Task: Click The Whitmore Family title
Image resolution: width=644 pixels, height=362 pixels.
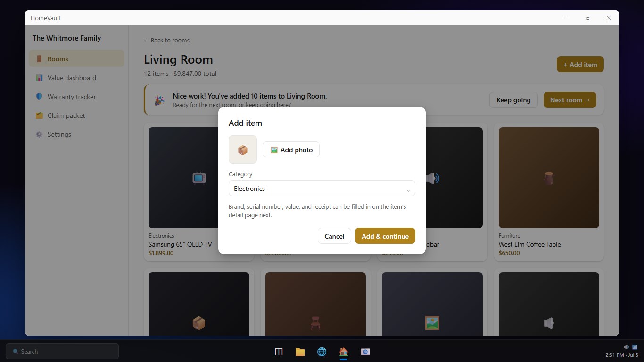Action: [x=66, y=38]
